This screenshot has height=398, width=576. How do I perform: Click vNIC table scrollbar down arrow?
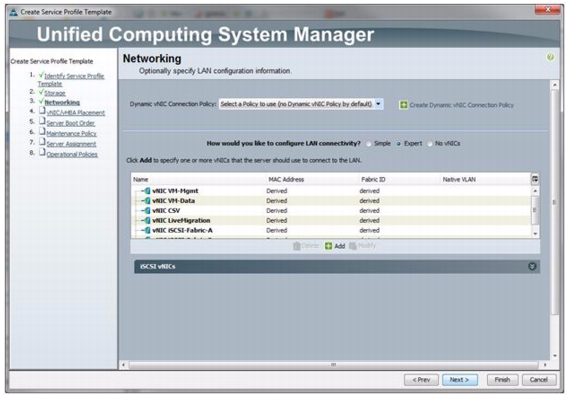(535, 234)
